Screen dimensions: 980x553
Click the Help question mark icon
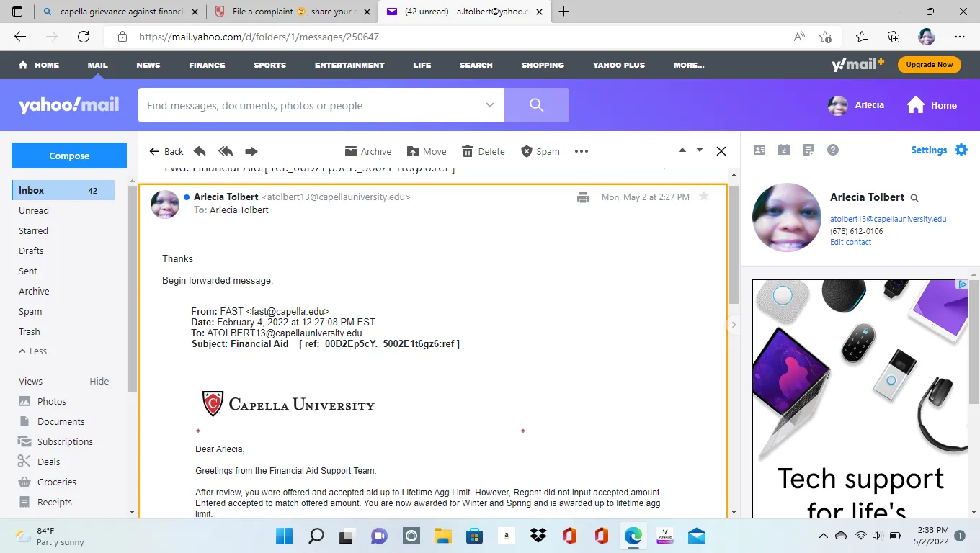pos(833,150)
